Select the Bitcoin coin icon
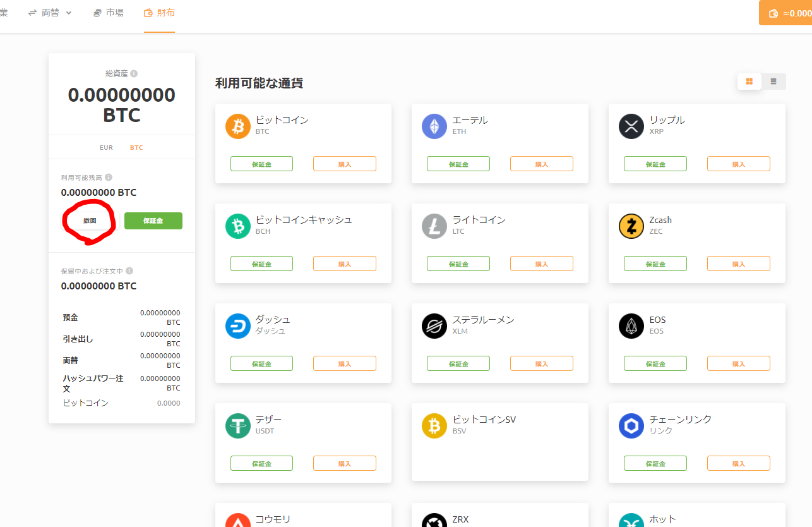812x527 pixels. pyautogui.click(x=238, y=126)
